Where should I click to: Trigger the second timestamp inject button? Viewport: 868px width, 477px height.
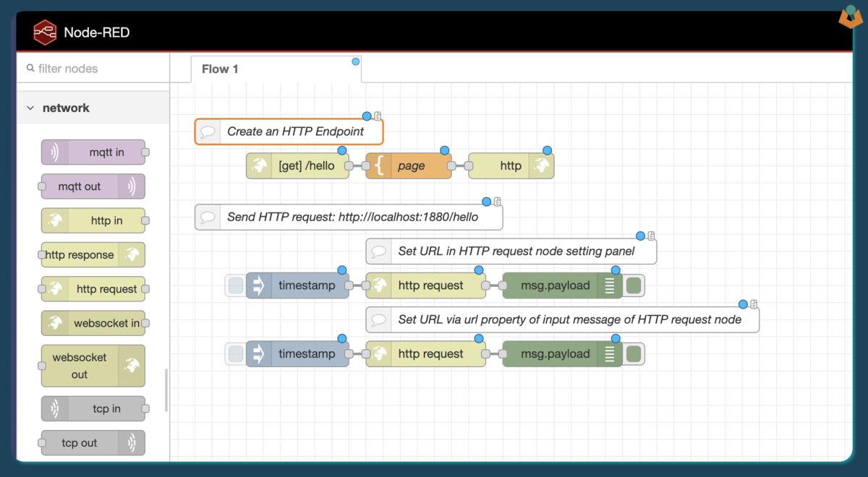pyautogui.click(x=236, y=354)
